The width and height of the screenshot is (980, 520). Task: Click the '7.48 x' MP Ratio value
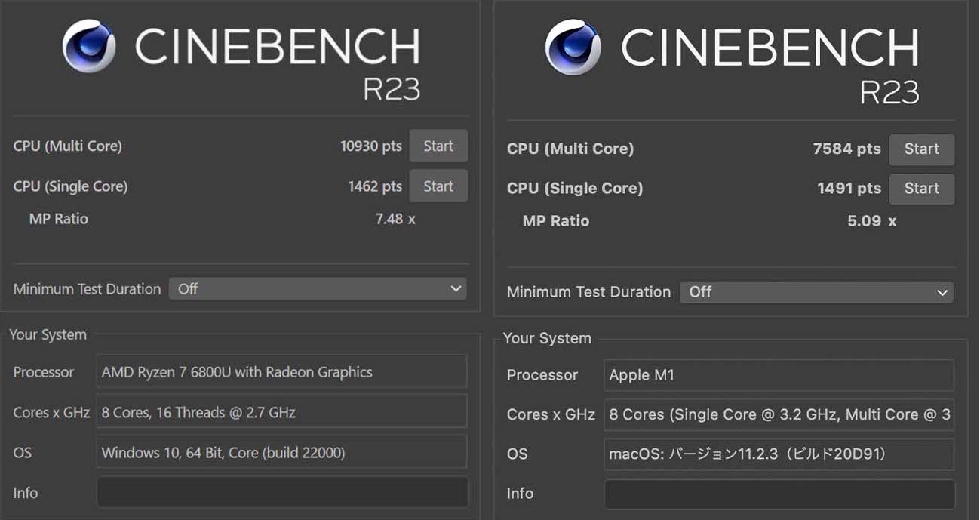tap(395, 219)
